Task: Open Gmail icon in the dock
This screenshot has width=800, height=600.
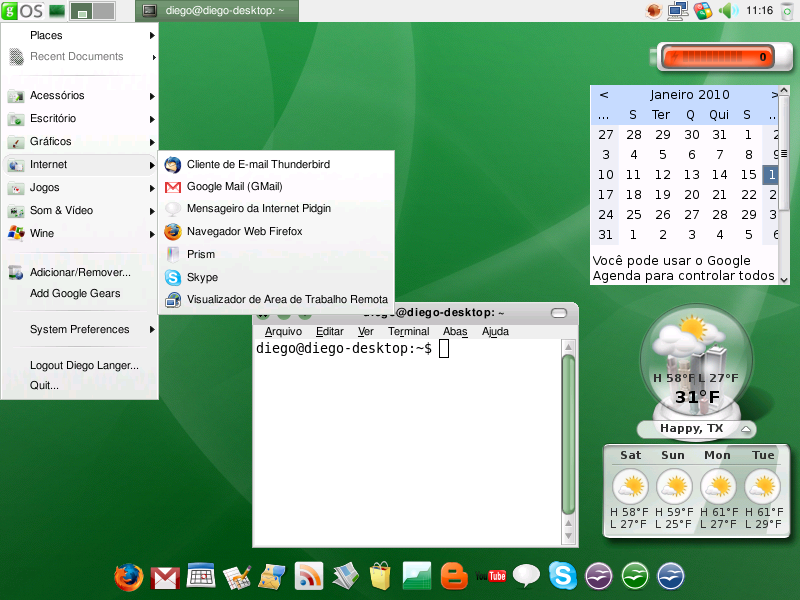Action: 164,578
